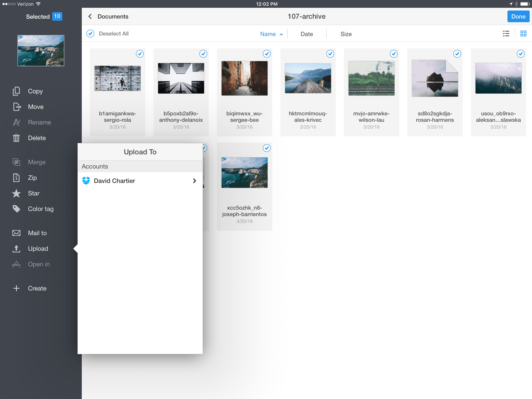Switch to grid view icon
This screenshot has height=399, width=532.
click(523, 34)
